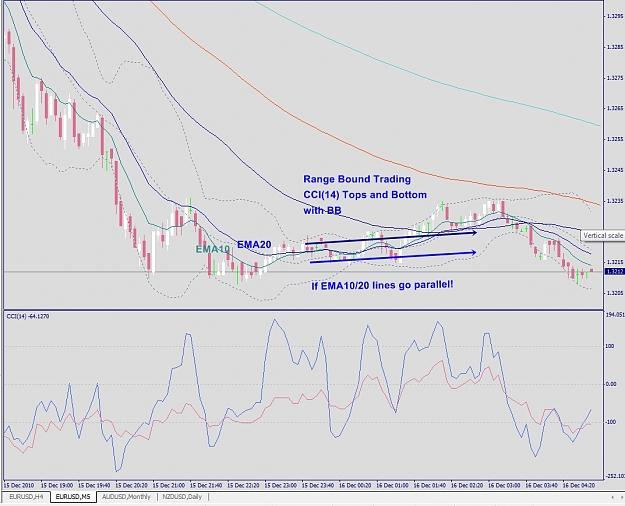Select the 'with BB' text label
The height and width of the screenshot is (506, 625).
pos(322,210)
